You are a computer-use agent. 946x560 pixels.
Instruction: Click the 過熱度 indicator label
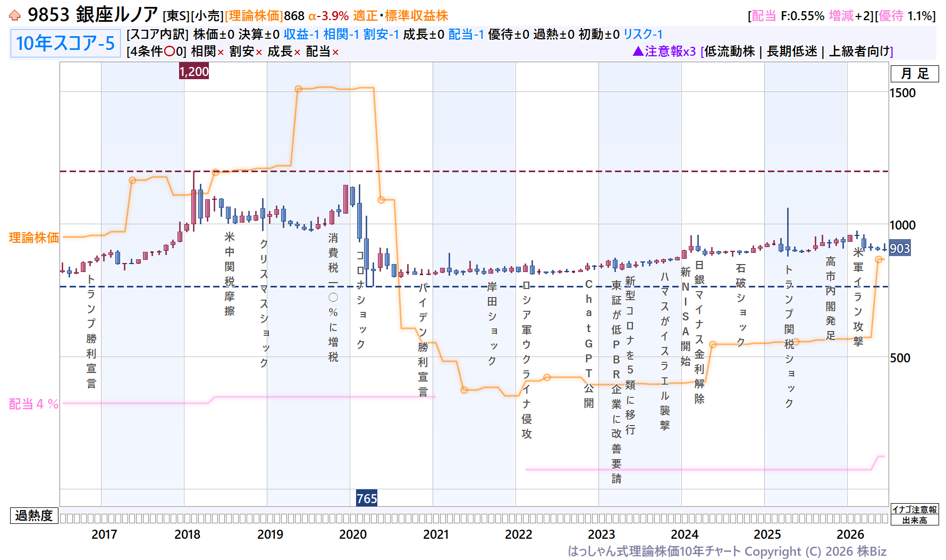coord(34,515)
